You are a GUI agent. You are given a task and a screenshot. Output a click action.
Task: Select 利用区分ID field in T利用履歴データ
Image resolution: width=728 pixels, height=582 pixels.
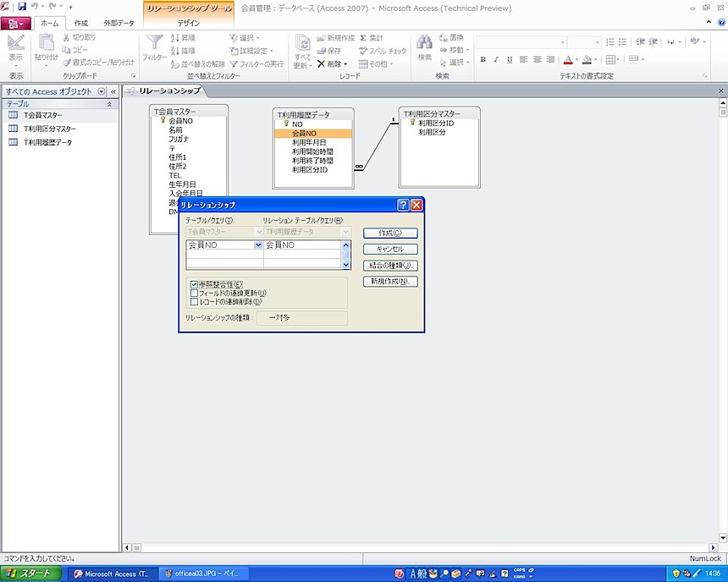point(310,170)
